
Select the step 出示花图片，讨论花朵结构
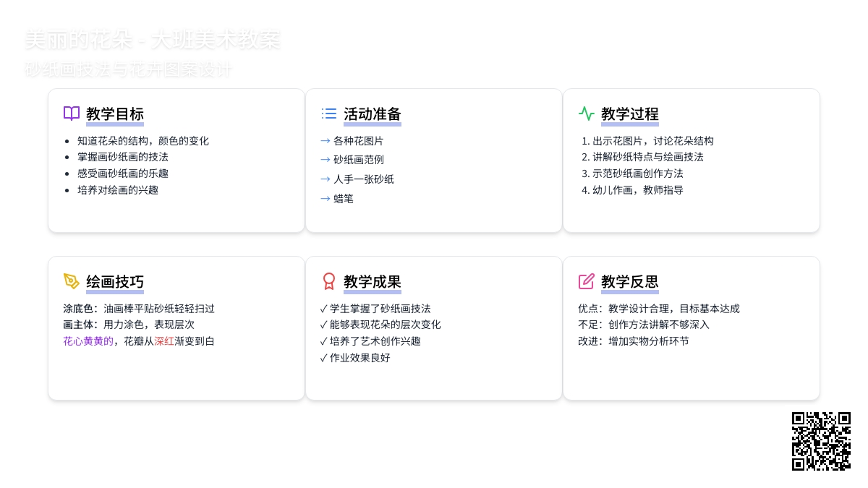pos(652,141)
